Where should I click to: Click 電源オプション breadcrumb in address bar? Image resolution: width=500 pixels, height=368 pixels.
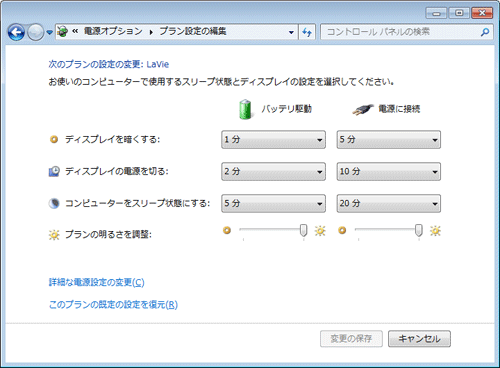pos(113,31)
